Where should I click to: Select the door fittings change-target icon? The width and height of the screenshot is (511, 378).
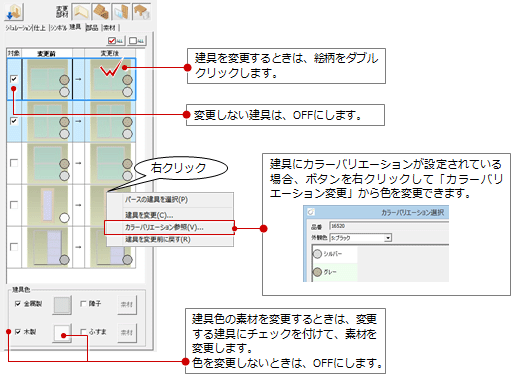(121, 12)
